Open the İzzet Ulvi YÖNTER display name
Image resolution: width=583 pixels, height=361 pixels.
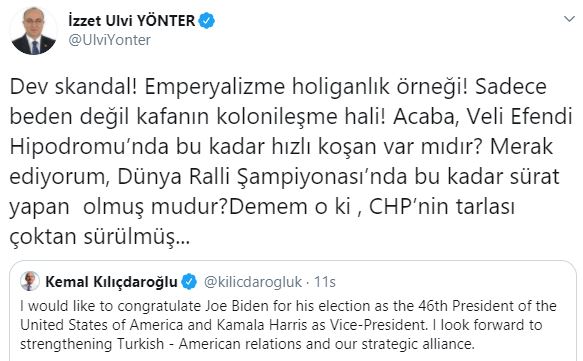click(x=132, y=20)
